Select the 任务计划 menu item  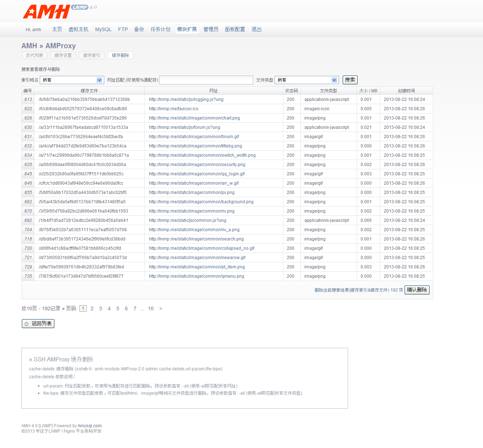pos(160,29)
